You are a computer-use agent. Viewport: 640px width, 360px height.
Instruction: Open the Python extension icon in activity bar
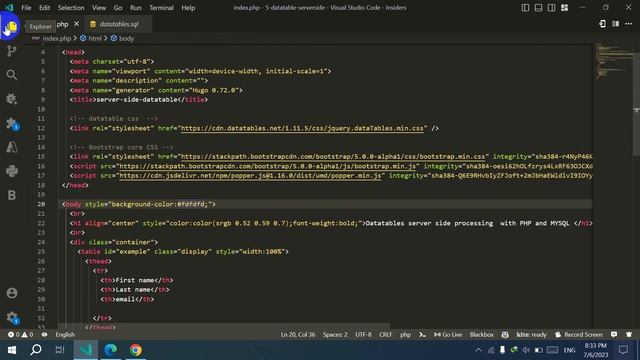pos(11,171)
